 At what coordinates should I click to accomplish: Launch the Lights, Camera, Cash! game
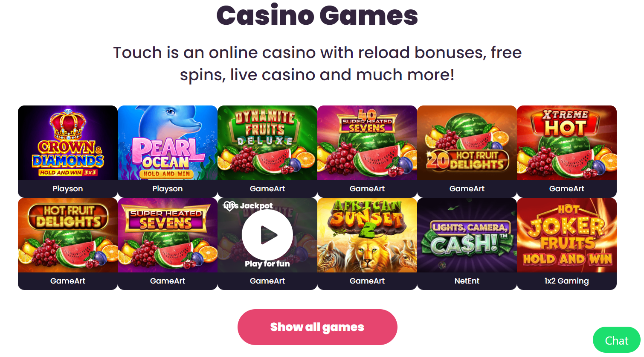click(x=467, y=235)
